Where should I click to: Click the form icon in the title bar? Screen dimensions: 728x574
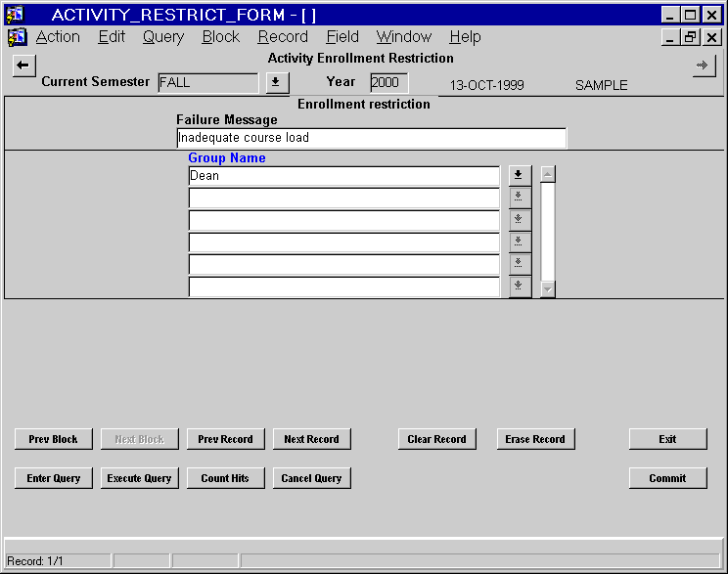click(15, 15)
